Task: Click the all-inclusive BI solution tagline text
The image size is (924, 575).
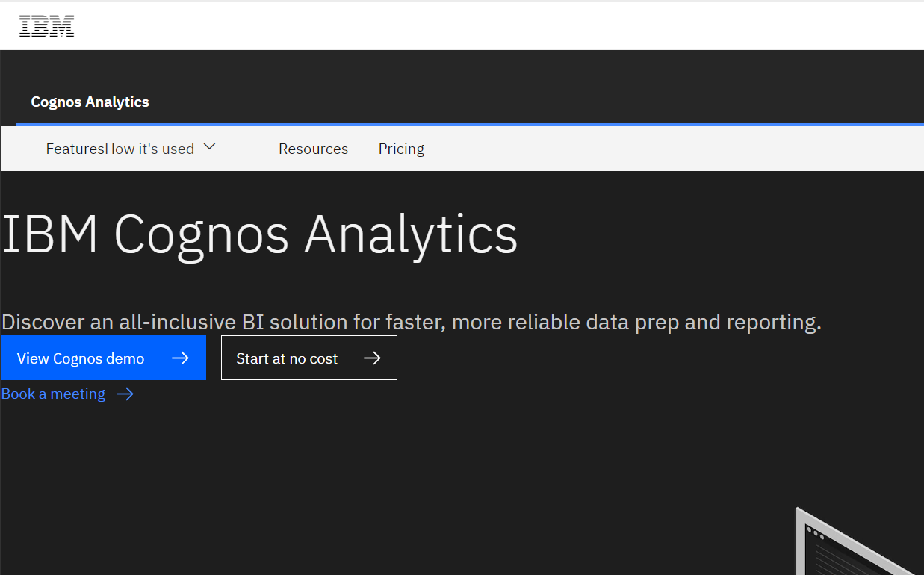Action: tap(411, 322)
